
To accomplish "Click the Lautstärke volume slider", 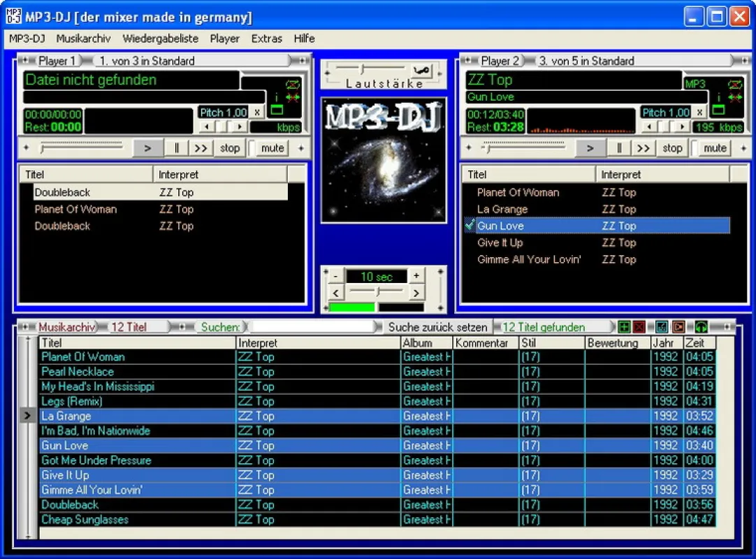I will click(370, 69).
